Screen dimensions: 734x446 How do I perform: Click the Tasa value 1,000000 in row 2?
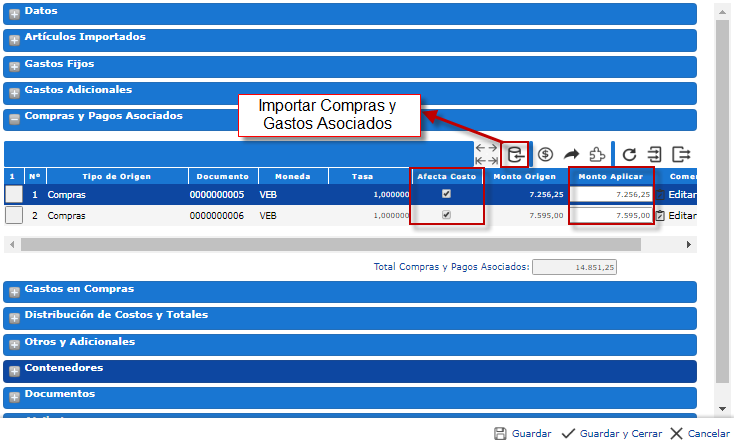click(x=391, y=216)
